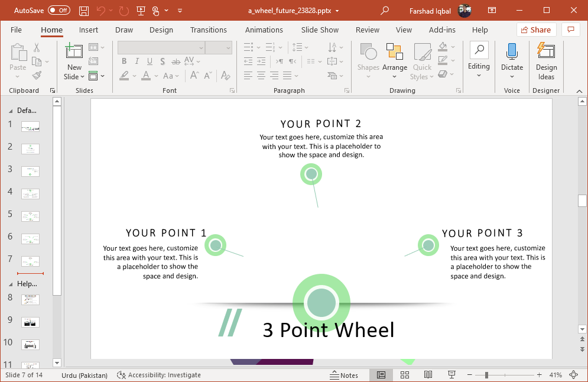Toggle AutoSave switch off/on
The width and height of the screenshot is (588, 382).
click(x=59, y=11)
